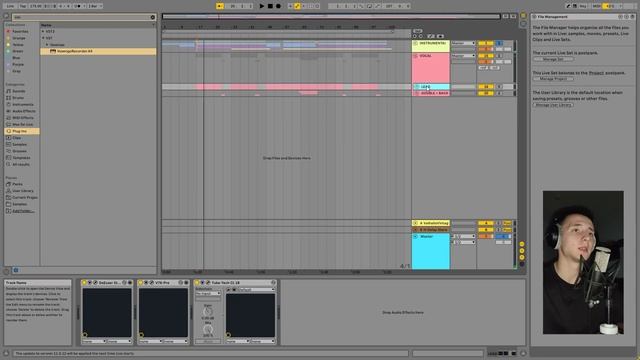
Task: Open the MIDI Effects category
Action: [23, 118]
